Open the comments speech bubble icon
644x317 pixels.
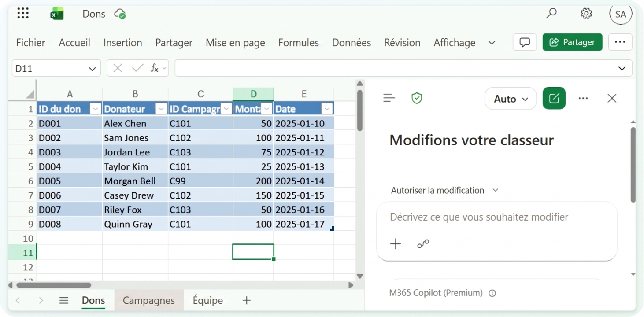point(525,42)
